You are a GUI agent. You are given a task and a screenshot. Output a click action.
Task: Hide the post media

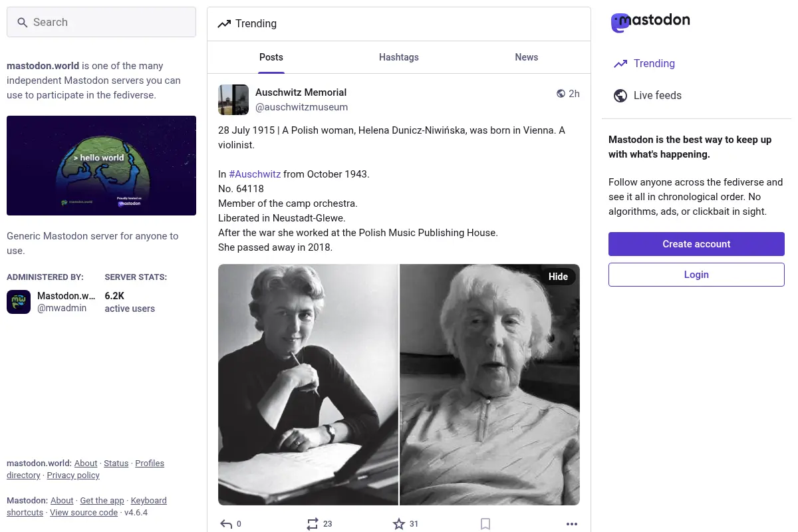point(558,277)
